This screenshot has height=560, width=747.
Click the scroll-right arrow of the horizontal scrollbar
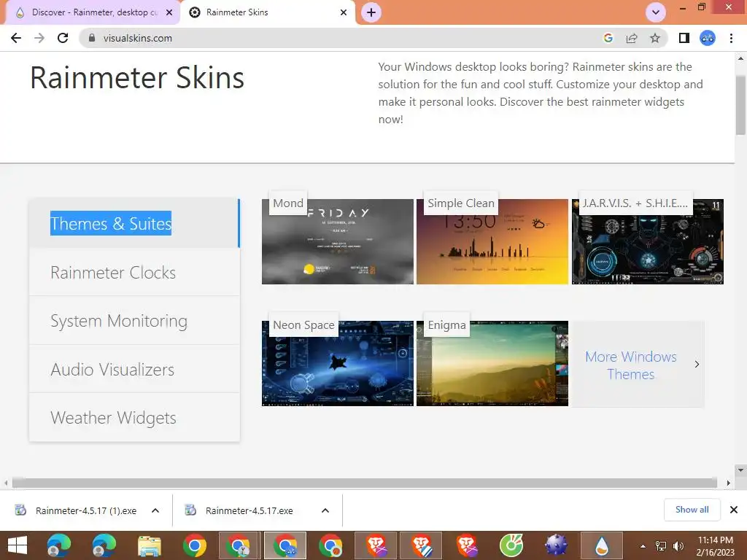click(728, 483)
